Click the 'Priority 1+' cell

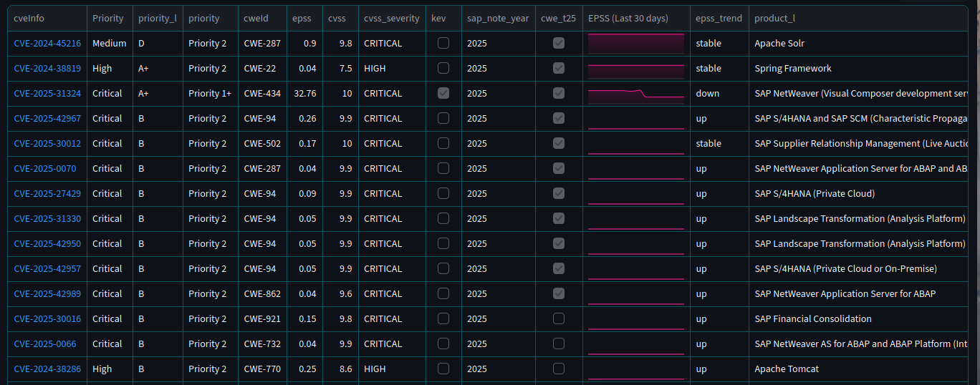(x=210, y=94)
